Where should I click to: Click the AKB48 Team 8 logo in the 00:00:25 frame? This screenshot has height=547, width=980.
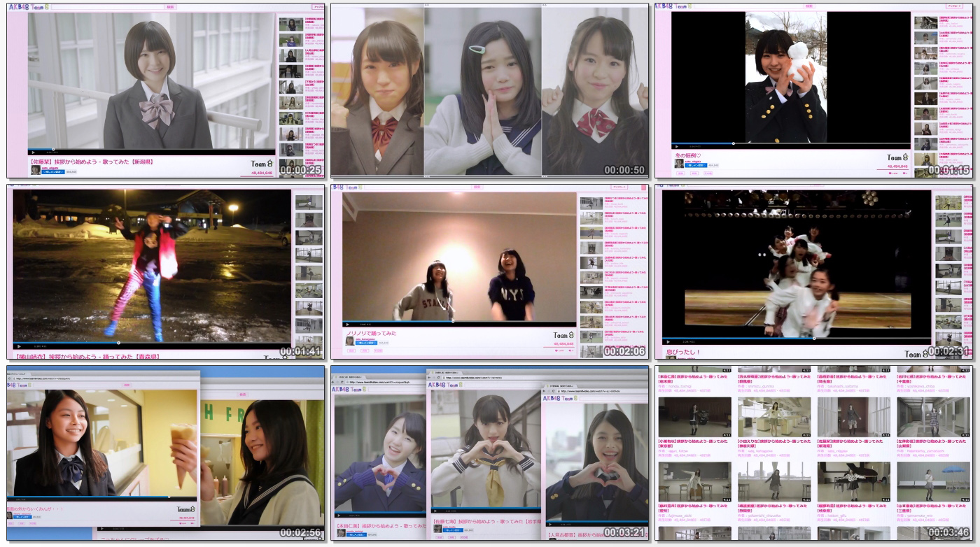point(29,7)
